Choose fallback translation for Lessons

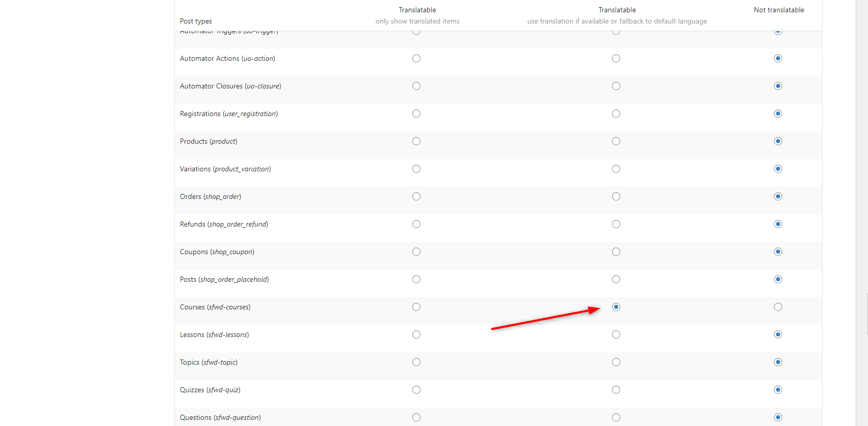pos(616,334)
